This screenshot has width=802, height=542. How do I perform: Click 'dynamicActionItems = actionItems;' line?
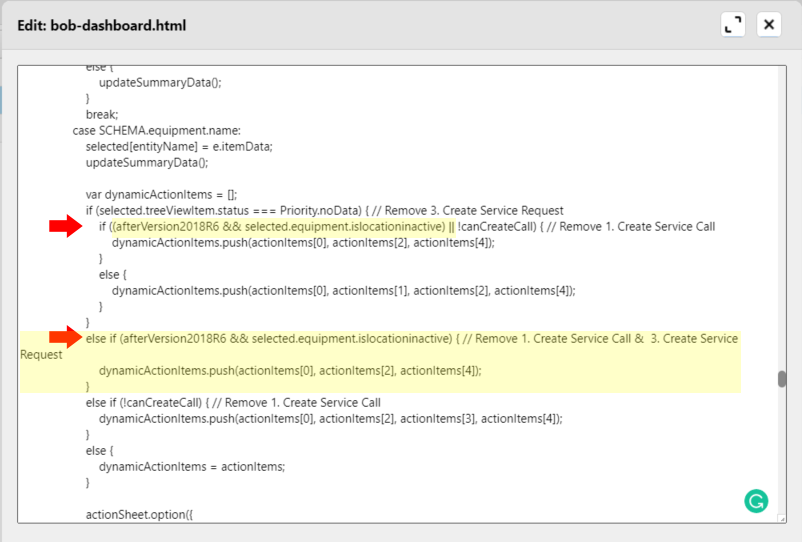192,466
